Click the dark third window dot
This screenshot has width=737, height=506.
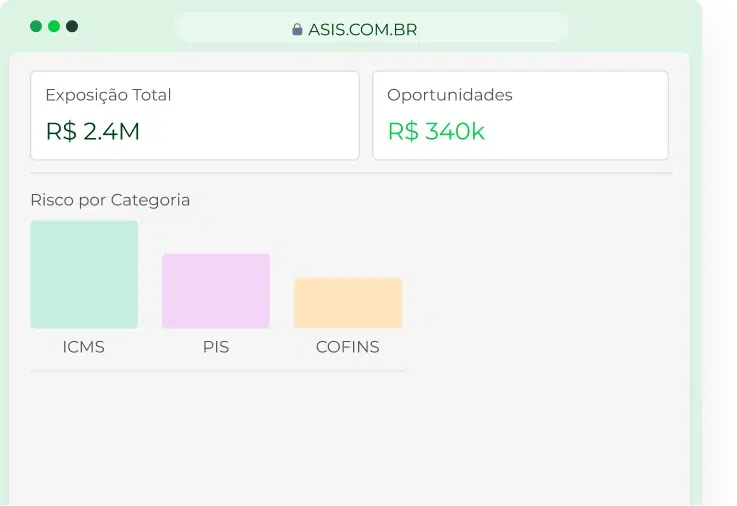tap(72, 26)
